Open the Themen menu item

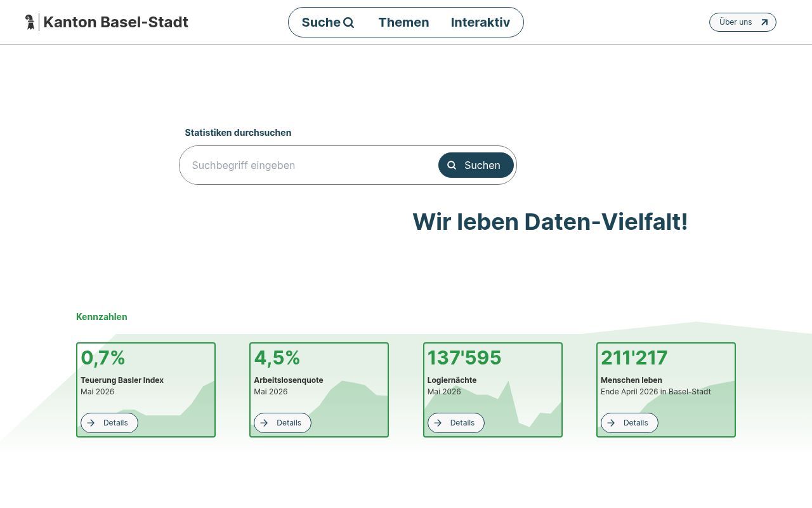[403, 22]
